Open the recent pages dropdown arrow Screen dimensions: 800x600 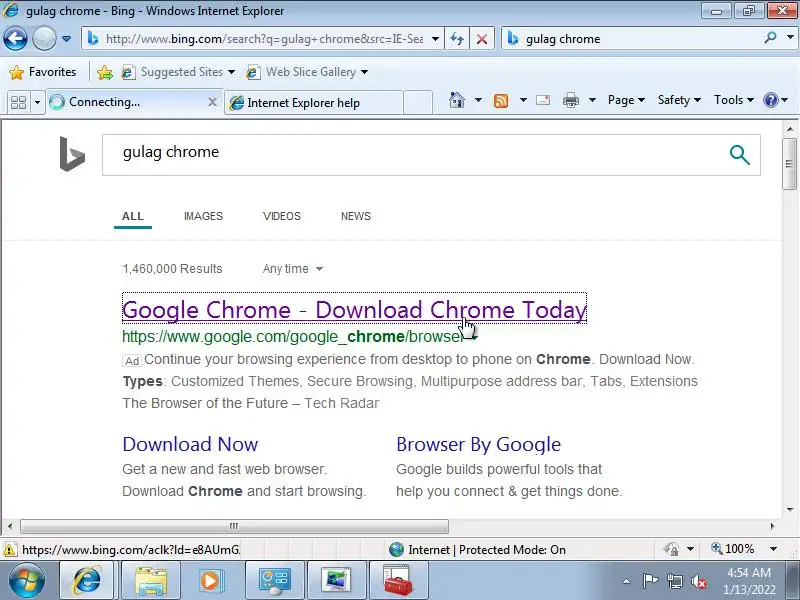[x=66, y=39]
